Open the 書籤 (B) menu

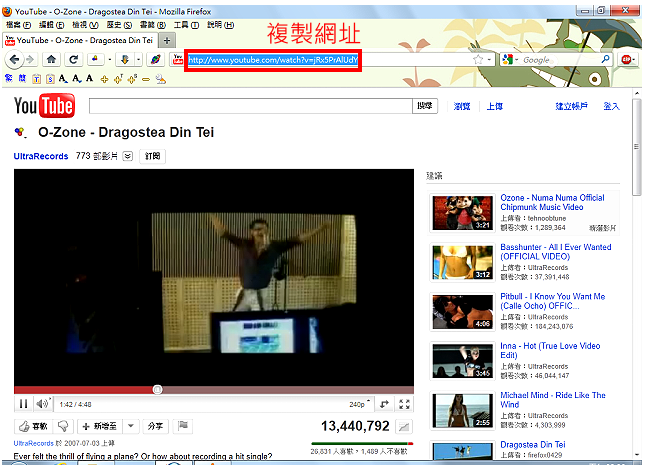click(x=153, y=25)
